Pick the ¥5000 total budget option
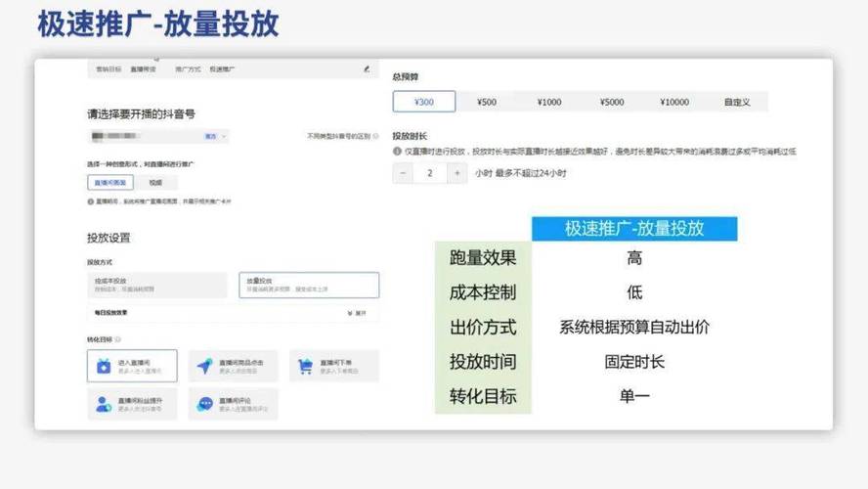 (612, 102)
